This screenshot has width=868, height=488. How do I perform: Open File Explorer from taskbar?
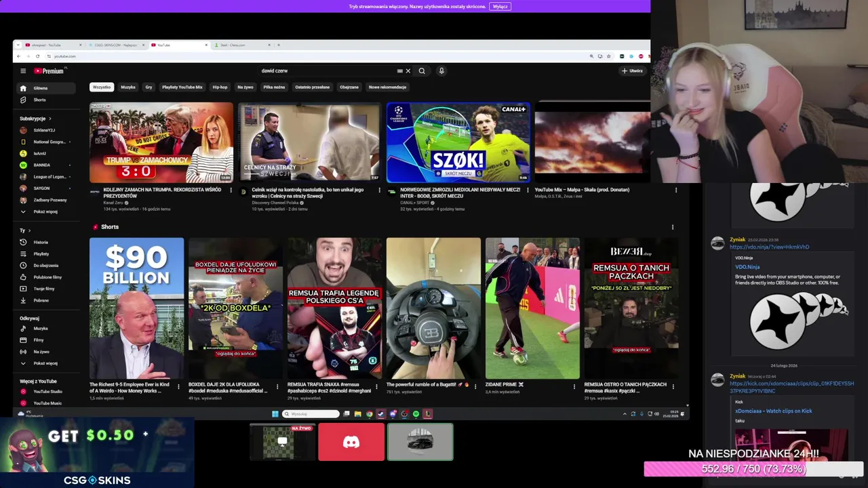[357, 413]
